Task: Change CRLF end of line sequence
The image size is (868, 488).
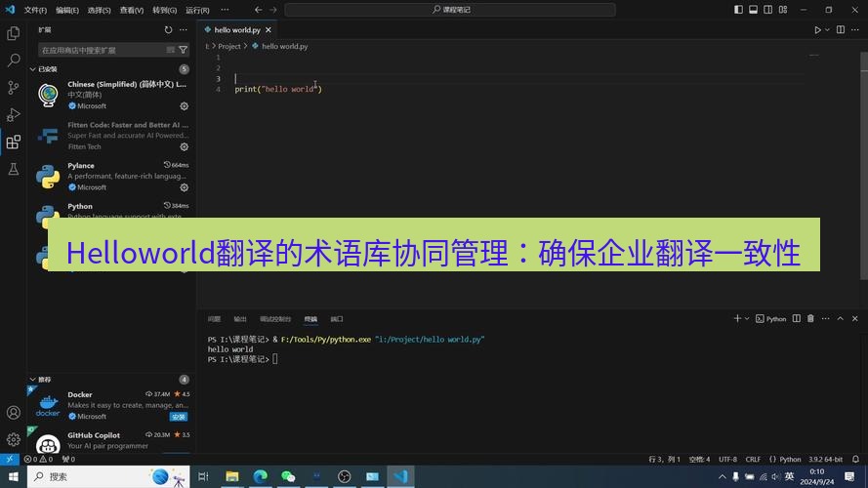Action: (x=753, y=460)
